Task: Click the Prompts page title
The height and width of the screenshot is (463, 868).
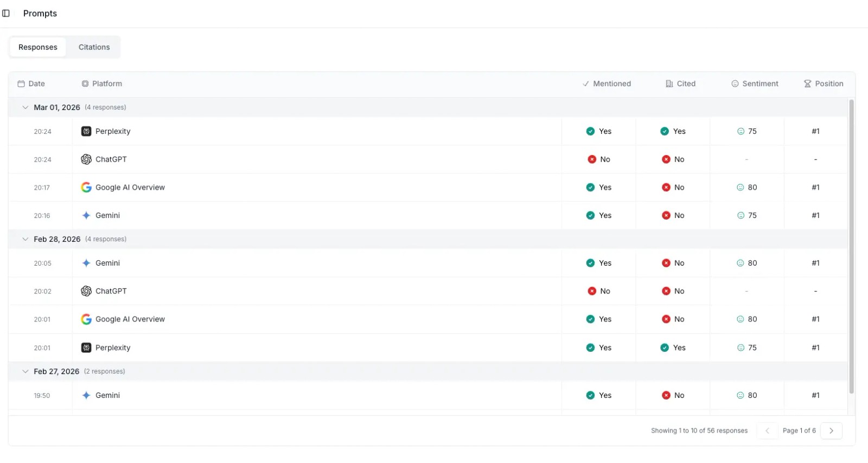Action: [40, 13]
